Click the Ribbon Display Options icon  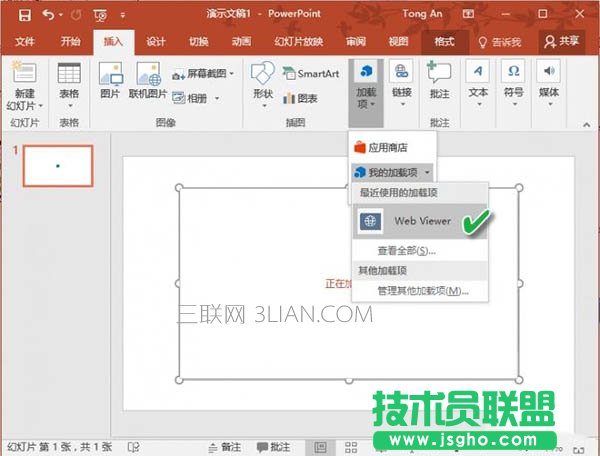coord(468,14)
